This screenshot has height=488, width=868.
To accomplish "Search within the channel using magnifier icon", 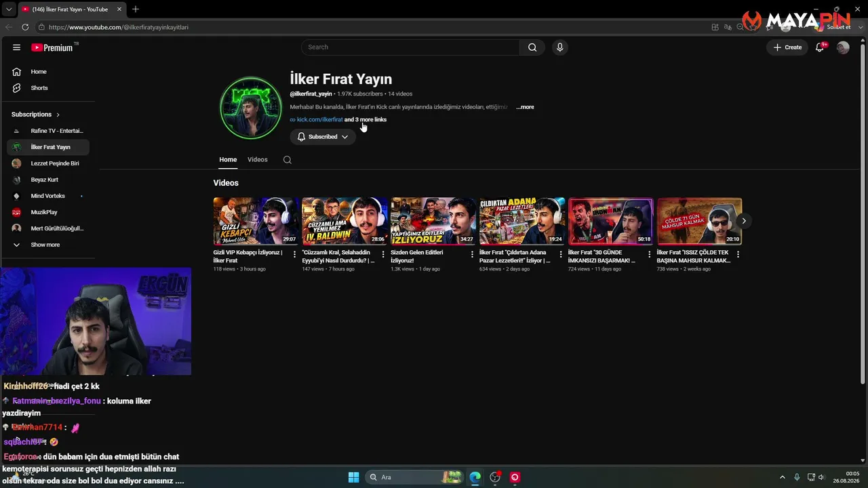I will click(x=288, y=160).
